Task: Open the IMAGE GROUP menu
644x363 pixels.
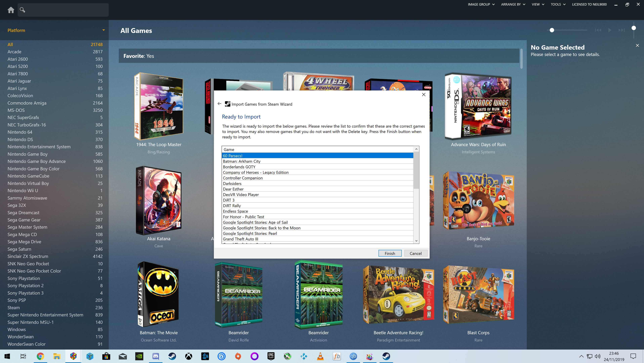Action: pyautogui.click(x=481, y=4)
